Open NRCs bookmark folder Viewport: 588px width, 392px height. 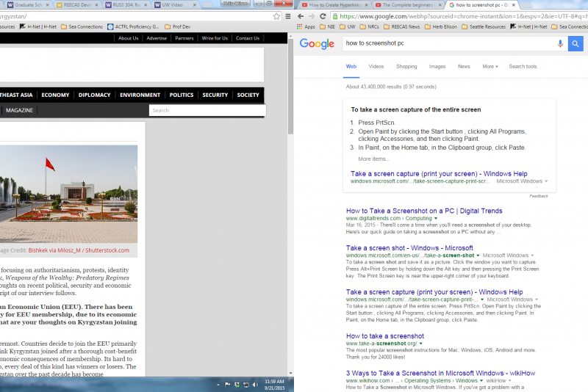(x=370, y=26)
